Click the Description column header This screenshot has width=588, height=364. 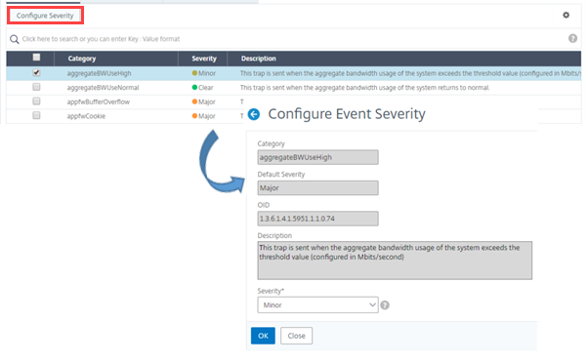(x=259, y=59)
